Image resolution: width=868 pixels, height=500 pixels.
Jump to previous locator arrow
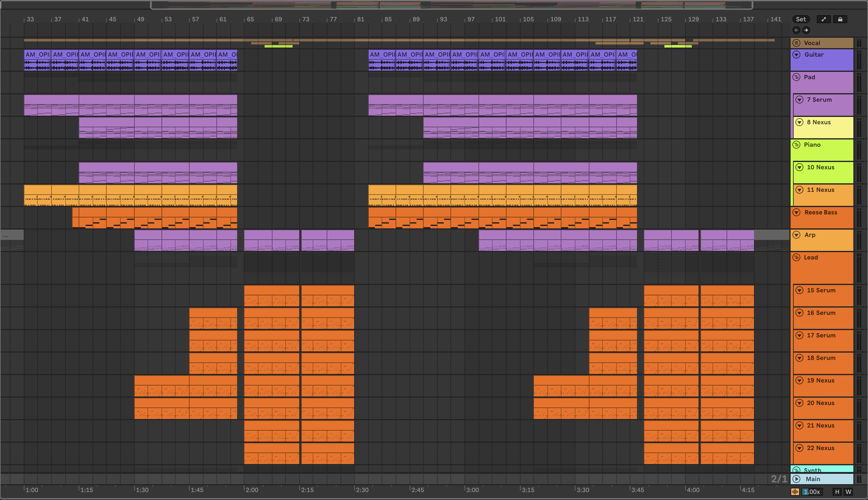tap(796, 30)
